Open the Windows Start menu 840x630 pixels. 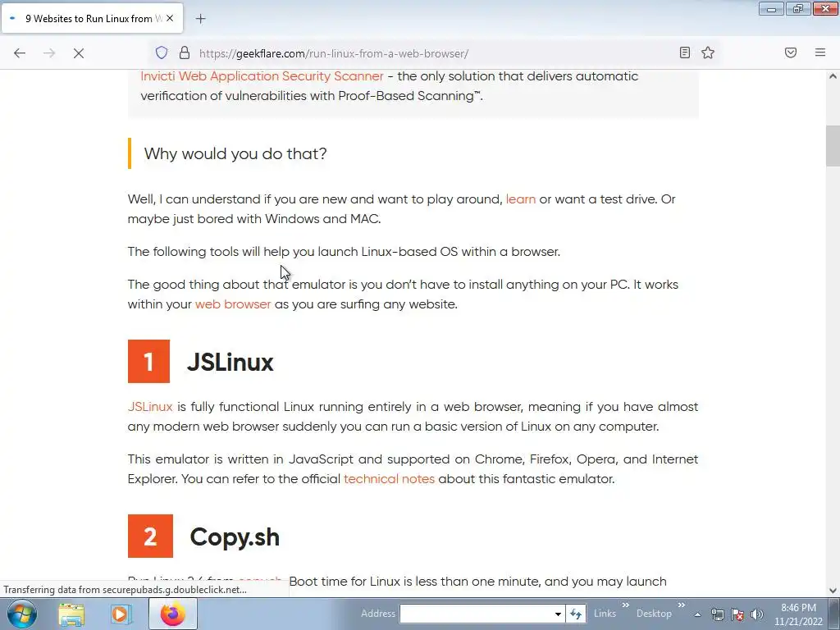click(22, 614)
